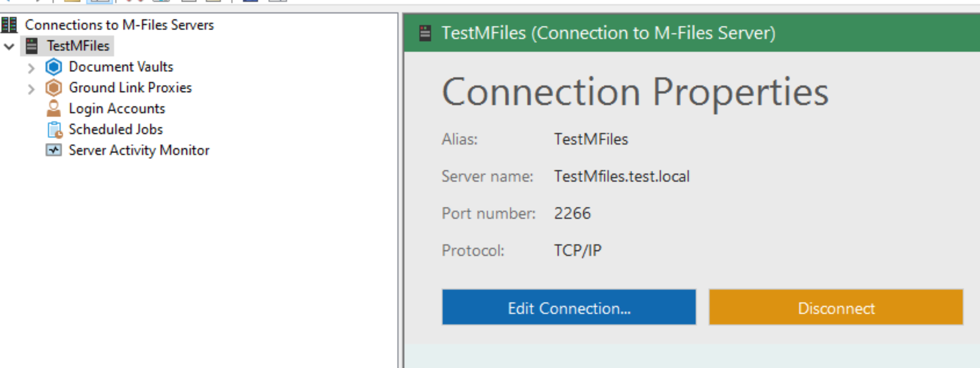Open the Login Accounts tree item
980x368 pixels.
point(117,108)
